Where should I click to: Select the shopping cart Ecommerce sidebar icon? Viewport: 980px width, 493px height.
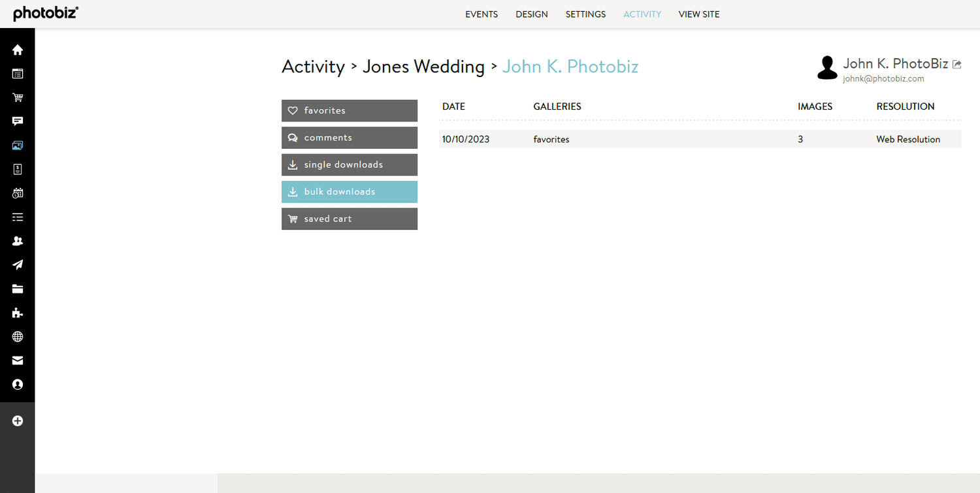[18, 97]
